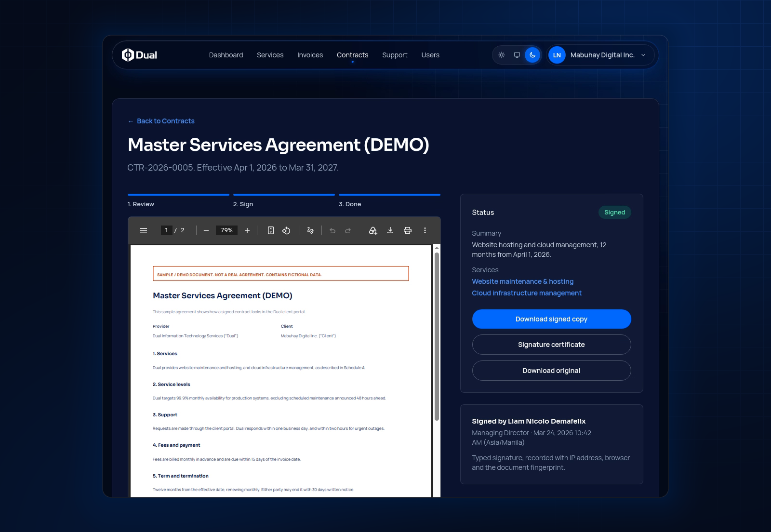The height and width of the screenshot is (532, 771).
Task: Select the Contracts nav item
Action: click(x=353, y=55)
